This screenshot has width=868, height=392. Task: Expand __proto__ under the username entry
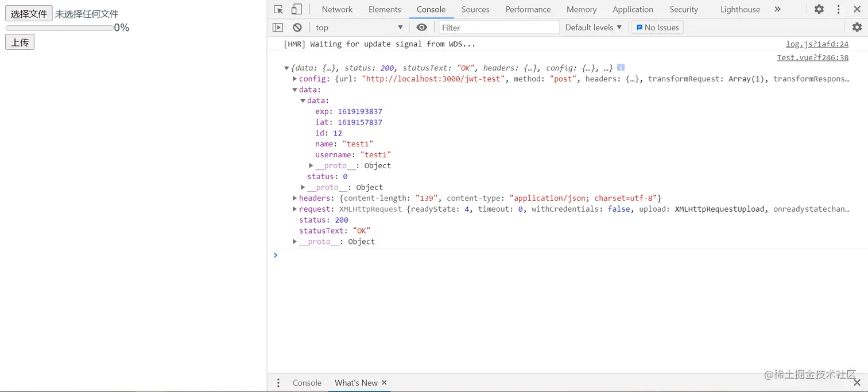pyautogui.click(x=311, y=166)
